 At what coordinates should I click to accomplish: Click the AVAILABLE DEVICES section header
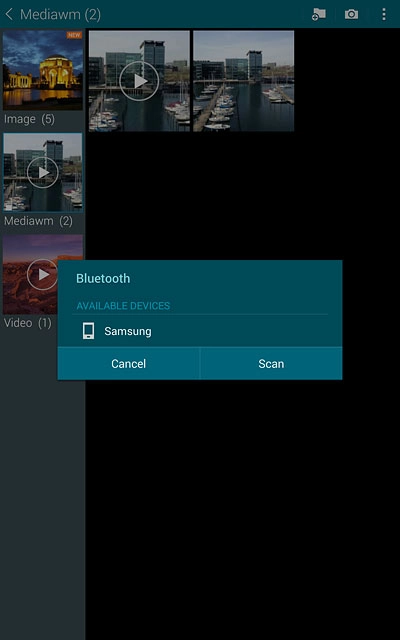[123, 306]
